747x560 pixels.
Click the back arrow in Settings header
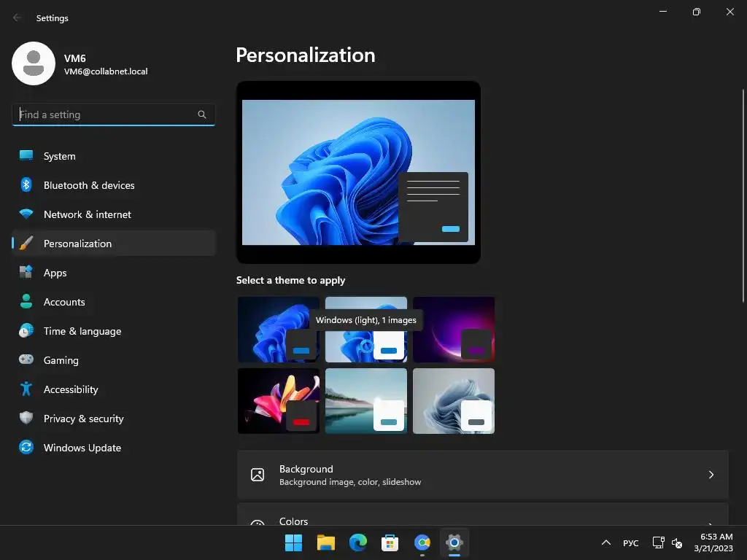[18, 17]
